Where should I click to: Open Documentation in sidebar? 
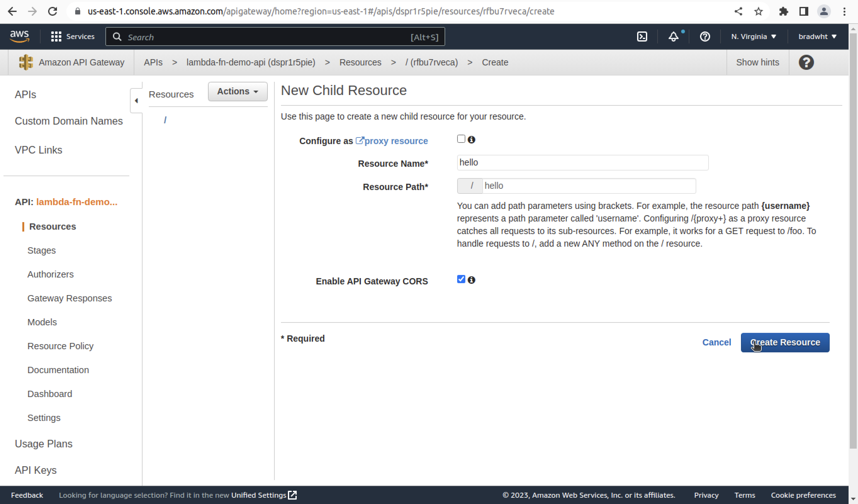coord(58,370)
